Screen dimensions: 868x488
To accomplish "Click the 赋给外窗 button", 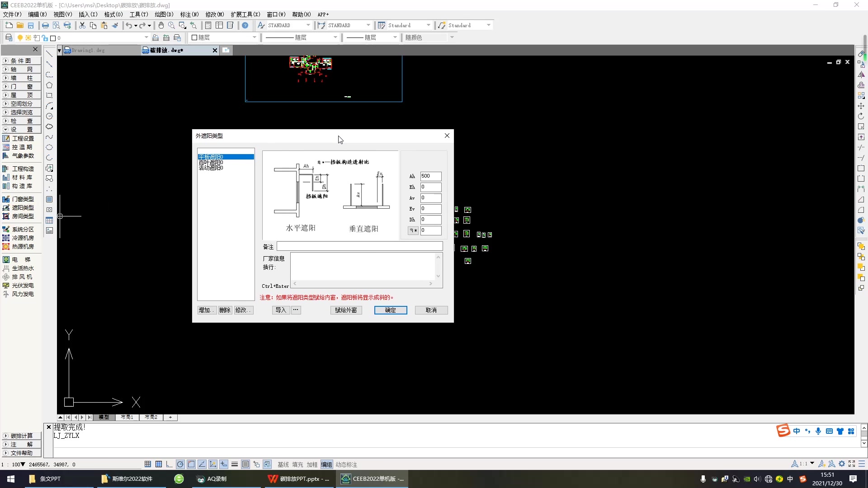I will coord(346,310).
